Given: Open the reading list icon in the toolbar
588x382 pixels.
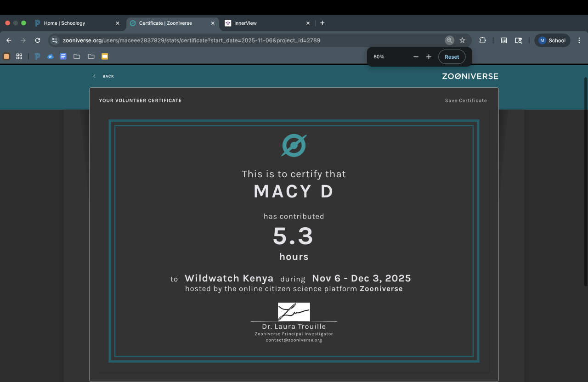Looking at the screenshot, I should (504, 40).
